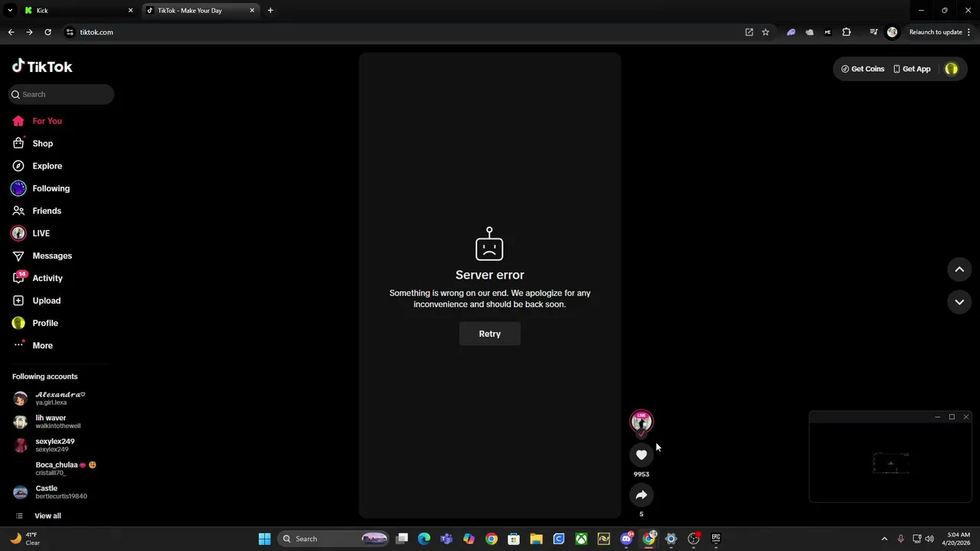Click the Get App button
980x551 pixels.
[912, 69]
